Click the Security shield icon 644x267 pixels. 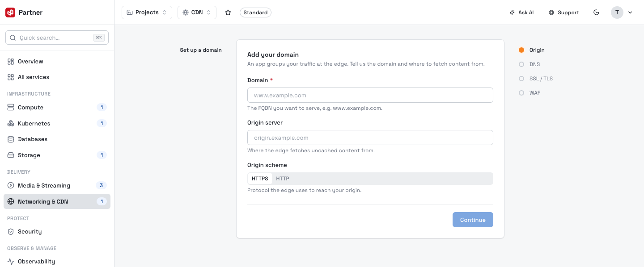click(x=11, y=232)
